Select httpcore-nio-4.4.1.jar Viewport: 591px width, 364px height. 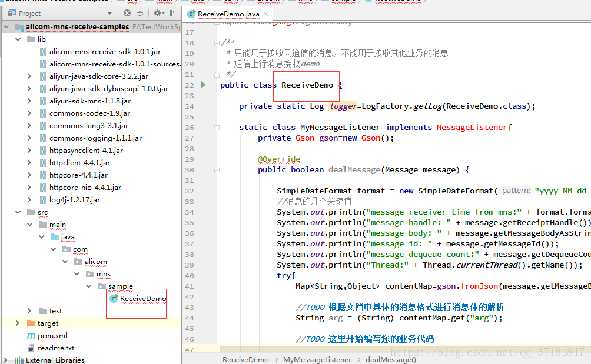[x=85, y=188]
